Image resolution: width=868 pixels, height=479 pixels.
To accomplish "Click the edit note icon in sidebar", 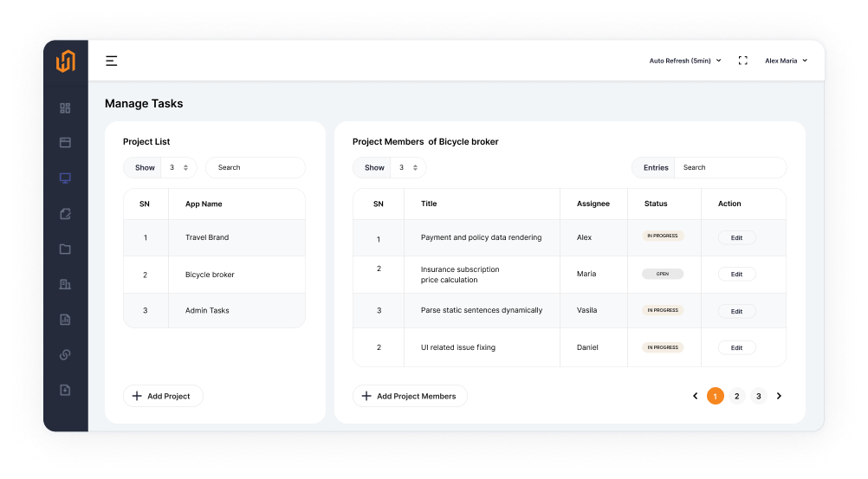I will [x=65, y=214].
